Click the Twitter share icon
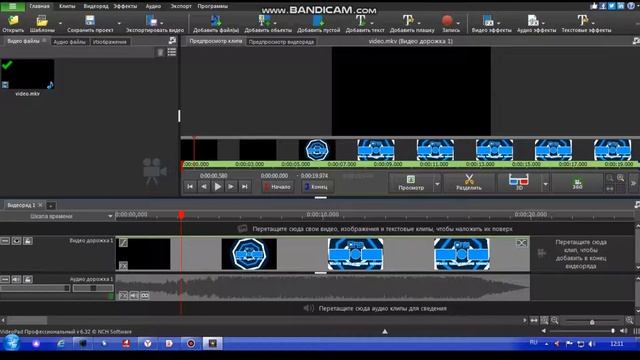The image size is (640, 360). pos(612,6)
